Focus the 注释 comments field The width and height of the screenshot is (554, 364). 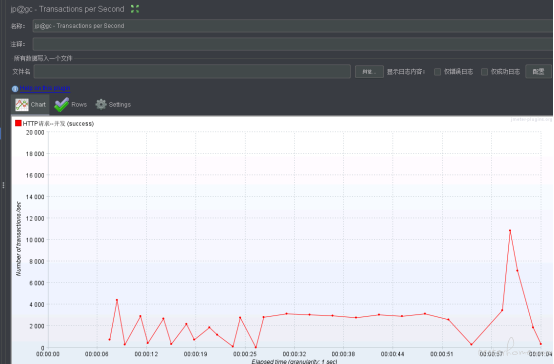click(x=293, y=44)
